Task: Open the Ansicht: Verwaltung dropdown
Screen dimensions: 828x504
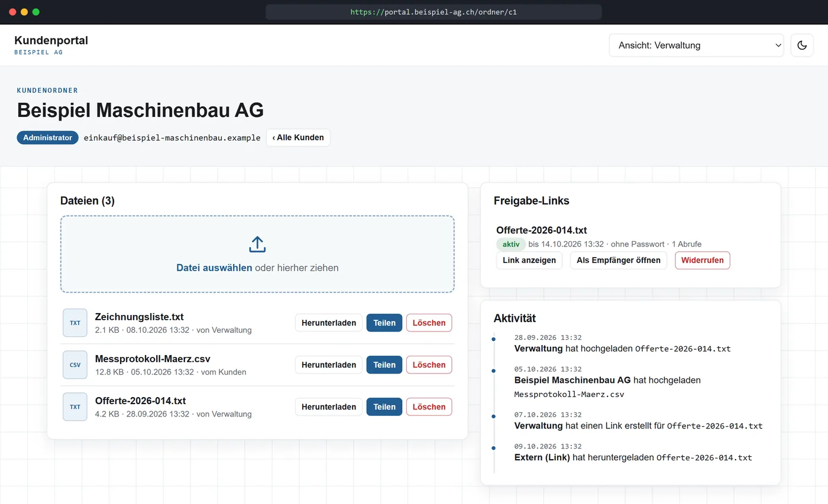Action: [x=696, y=45]
